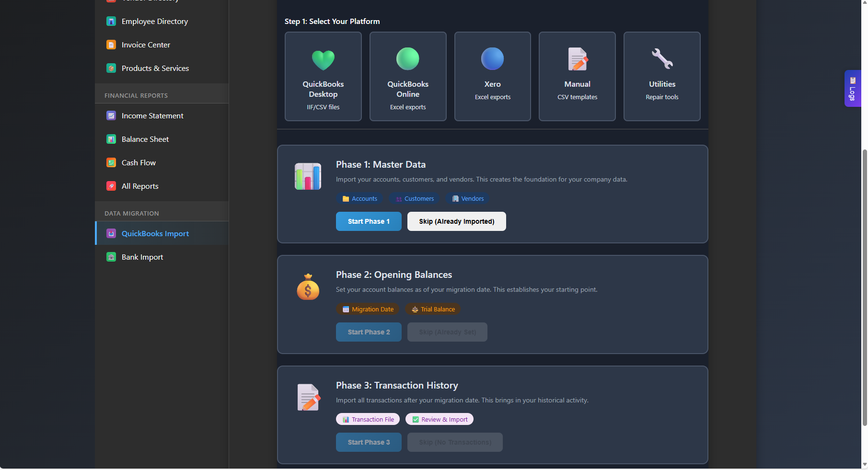Click the QuickBooks Import sidebar icon
Viewport: 868px width, 470px height.
click(x=111, y=233)
